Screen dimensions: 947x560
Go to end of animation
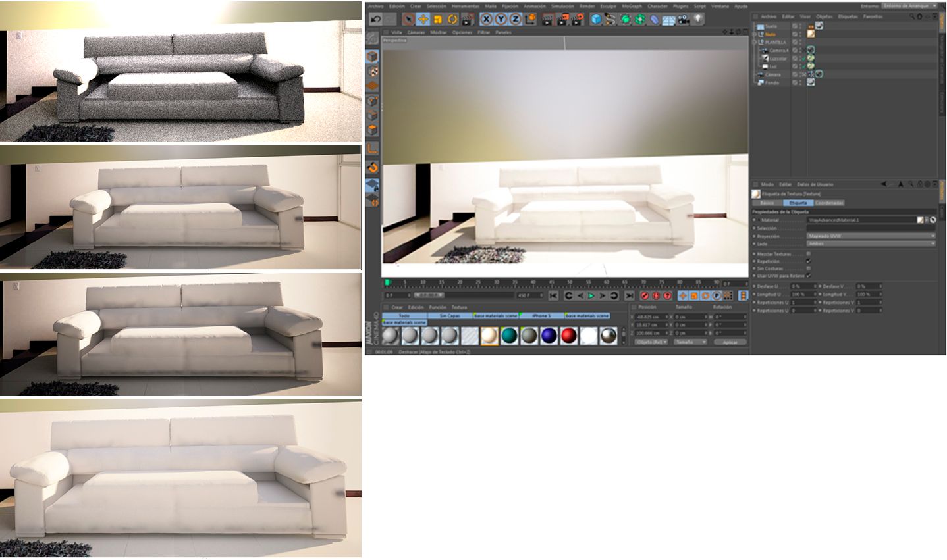[629, 296]
